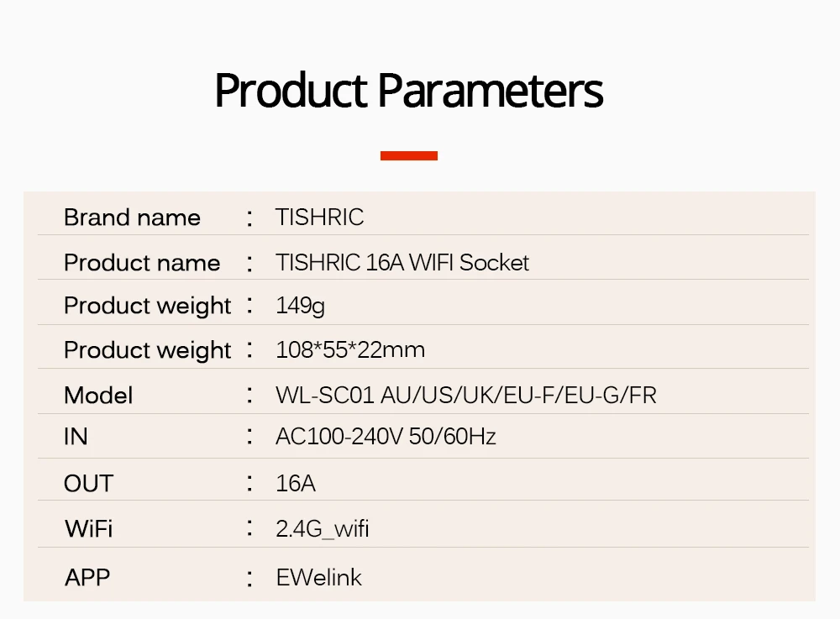Click the Product Parameters heading
The width and height of the screenshot is (840, 619).
tap(408, 91)
